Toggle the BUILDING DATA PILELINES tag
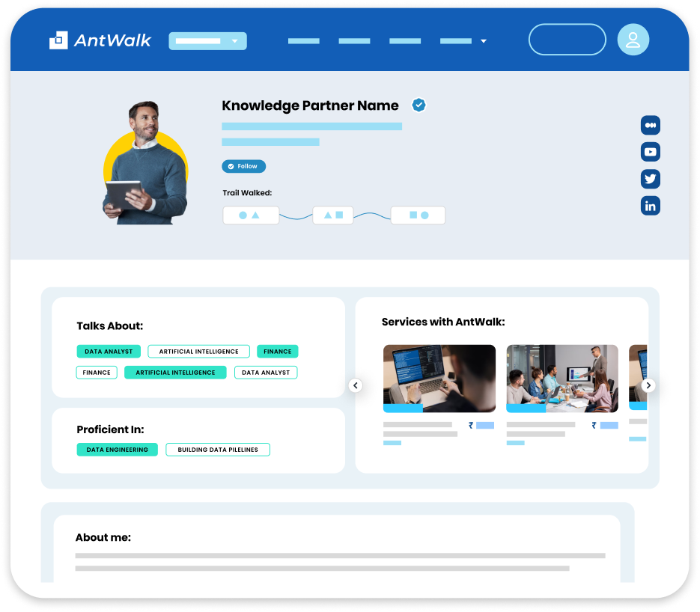This screenshot has height=612, width=700. [218, 450]
